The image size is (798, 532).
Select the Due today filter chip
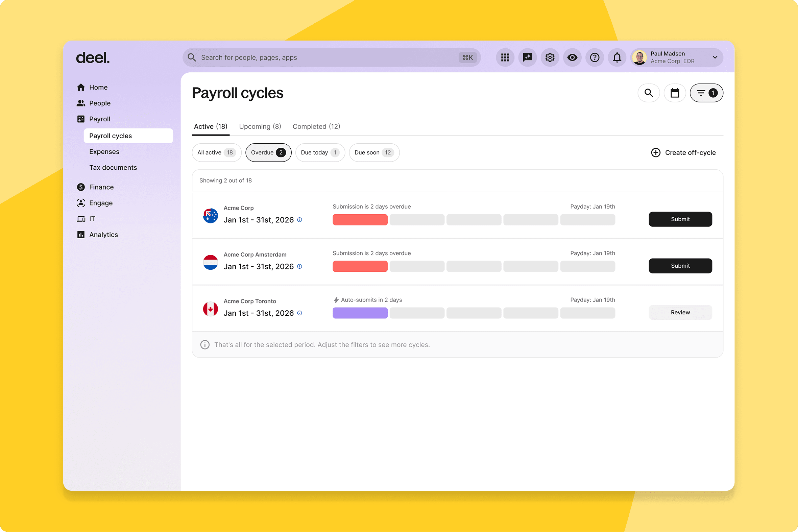point(320,152)
